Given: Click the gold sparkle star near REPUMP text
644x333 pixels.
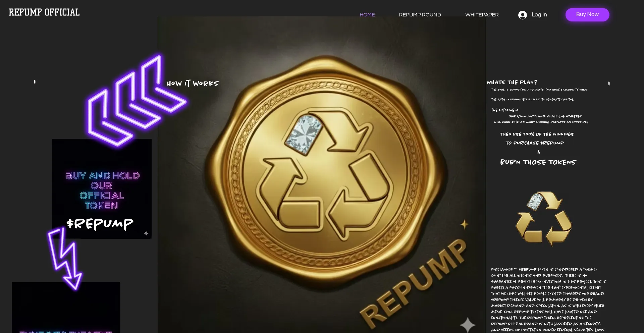Looking at the screenshot, I should (x=464, y=224).
